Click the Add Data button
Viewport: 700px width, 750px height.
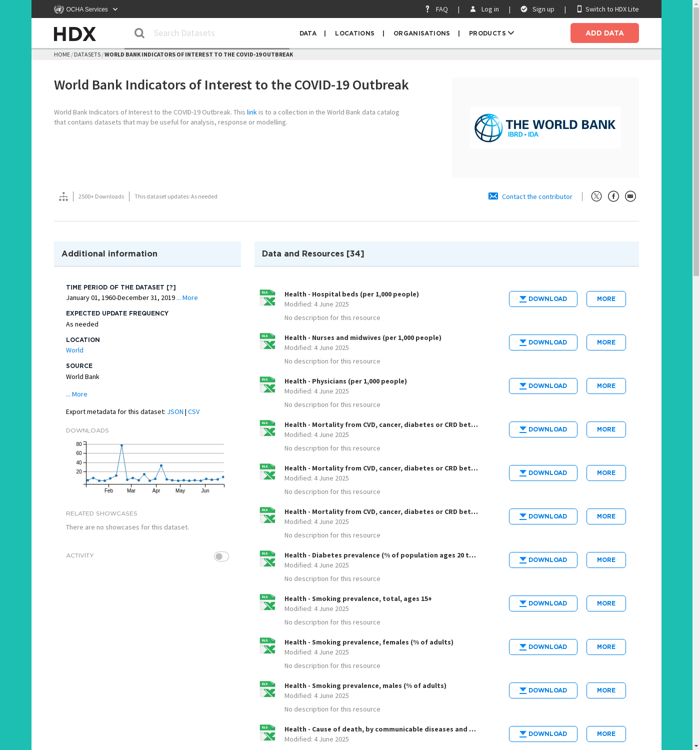pos(604,33)
